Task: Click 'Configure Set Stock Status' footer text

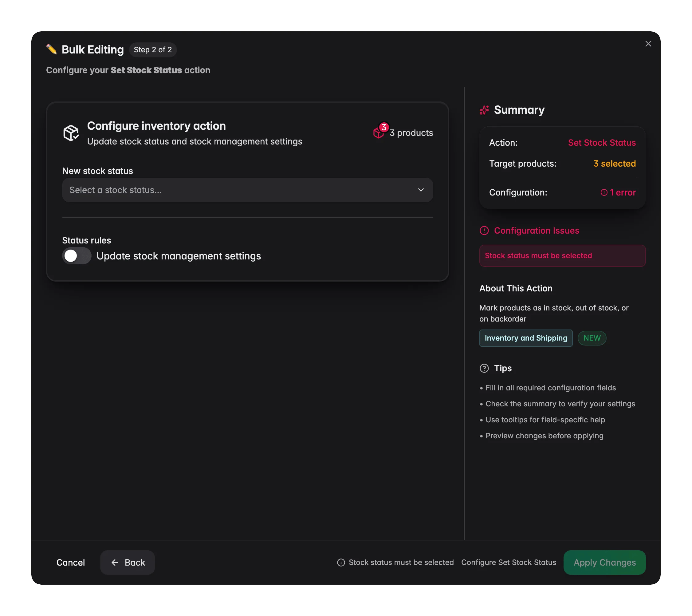Action: 509,563
